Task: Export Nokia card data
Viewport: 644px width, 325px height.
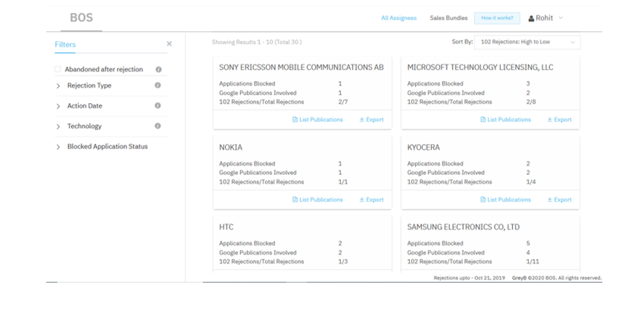Action: click(371, 200)
